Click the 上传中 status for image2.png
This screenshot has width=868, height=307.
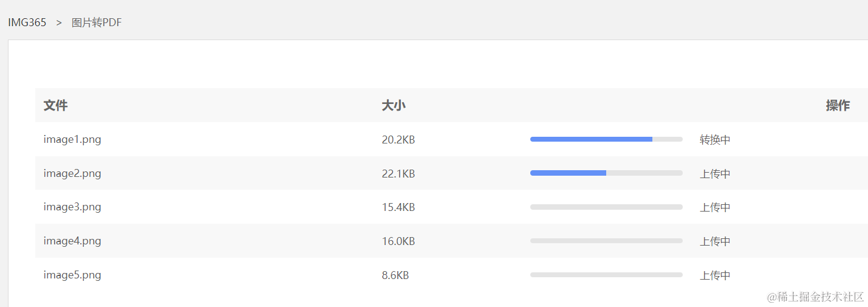tap(715, 174)
